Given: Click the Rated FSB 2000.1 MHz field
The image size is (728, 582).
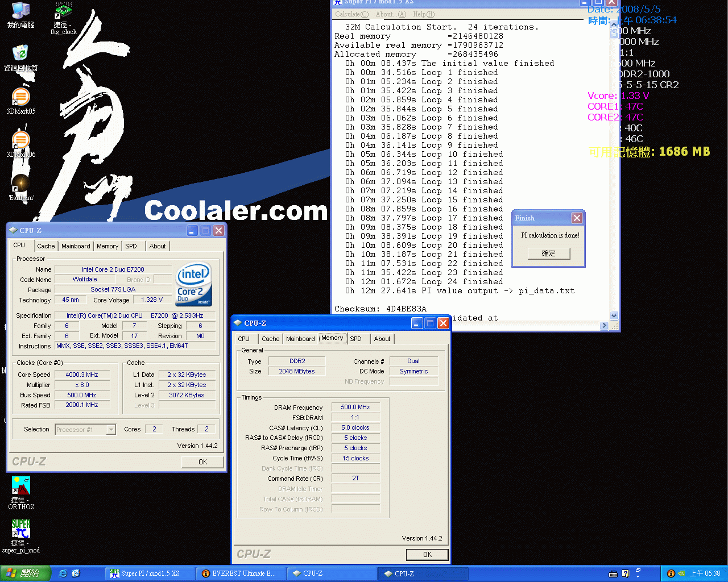Looking at the screenshot, I should point(82,405).
